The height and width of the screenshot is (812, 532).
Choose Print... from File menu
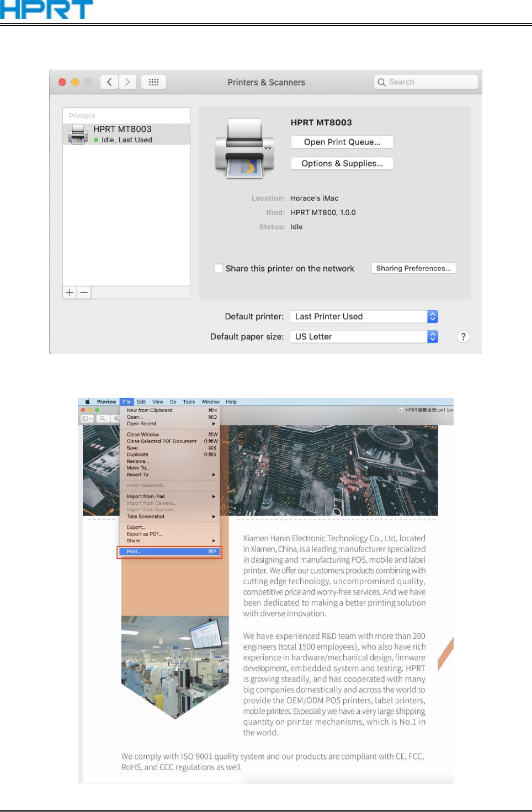(x=170, y=552)
